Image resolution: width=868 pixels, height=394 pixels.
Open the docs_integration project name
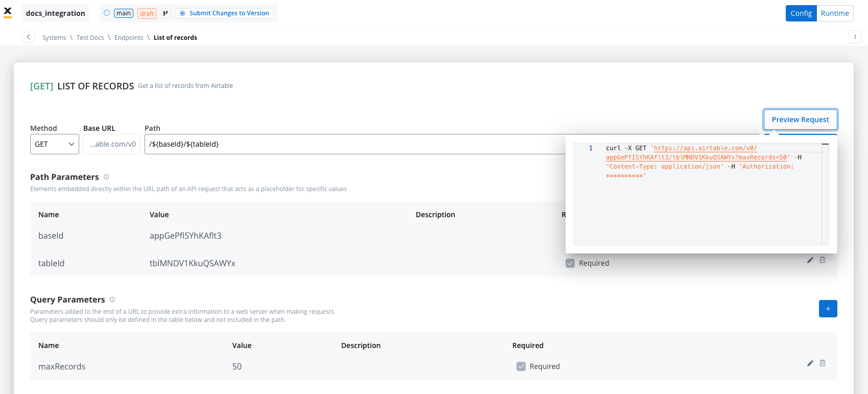coord(56,13)
